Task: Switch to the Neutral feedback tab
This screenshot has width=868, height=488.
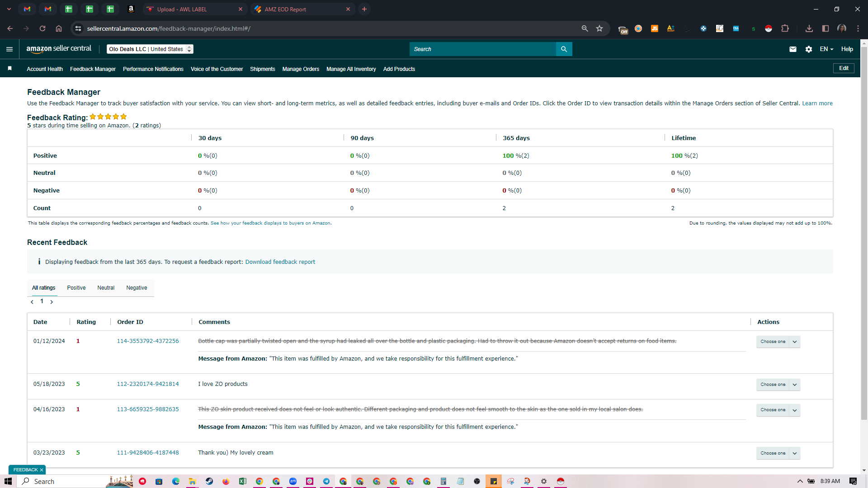Action: tap(106, 288)
